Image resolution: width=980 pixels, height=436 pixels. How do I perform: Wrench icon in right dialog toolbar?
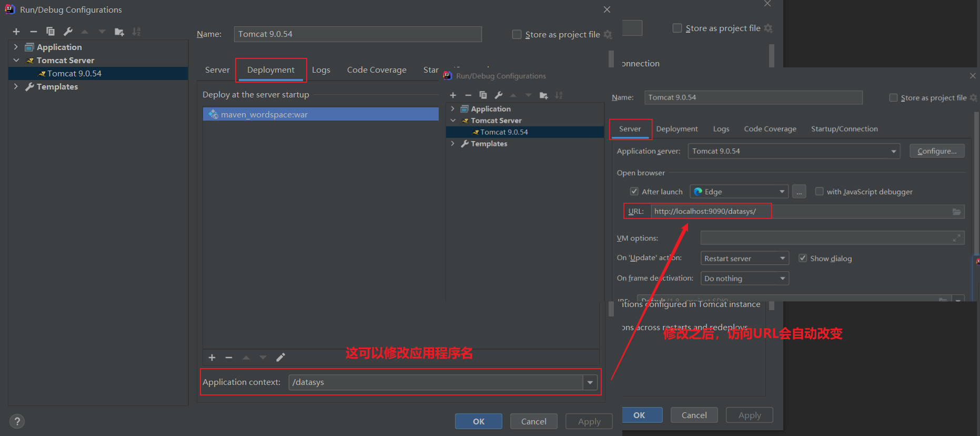pyautogui.click(x=499, y=95)
